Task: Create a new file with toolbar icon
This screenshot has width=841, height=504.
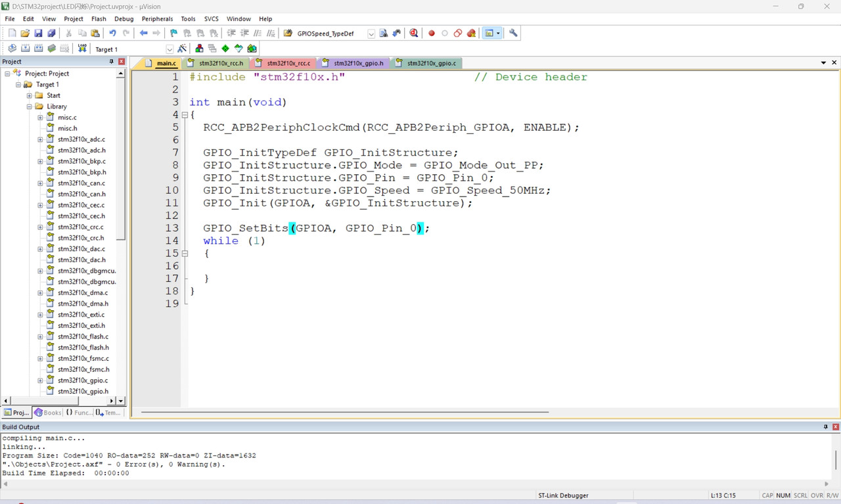Action: 12,33
